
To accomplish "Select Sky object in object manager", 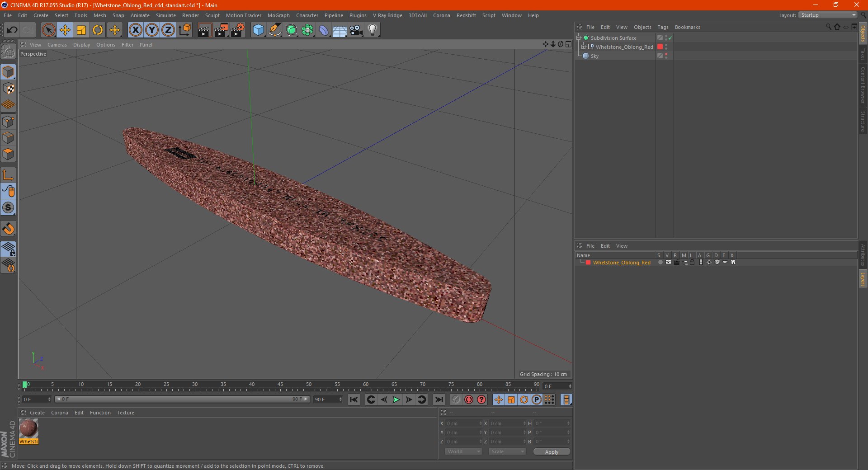I will 594,56.
